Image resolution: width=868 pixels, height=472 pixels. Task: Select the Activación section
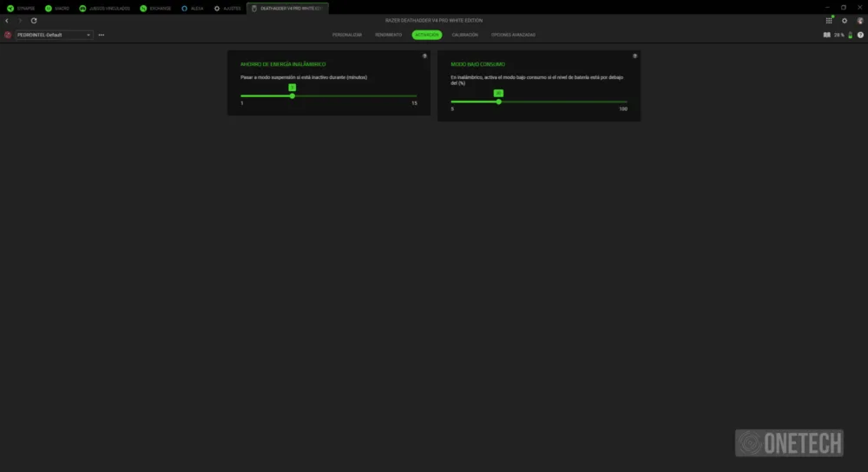[427, 35]
